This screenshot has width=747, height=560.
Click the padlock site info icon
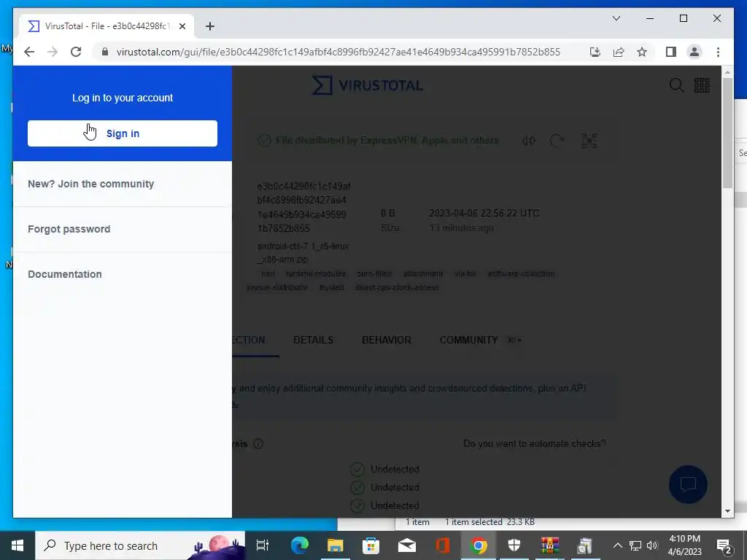click(105, 52)
